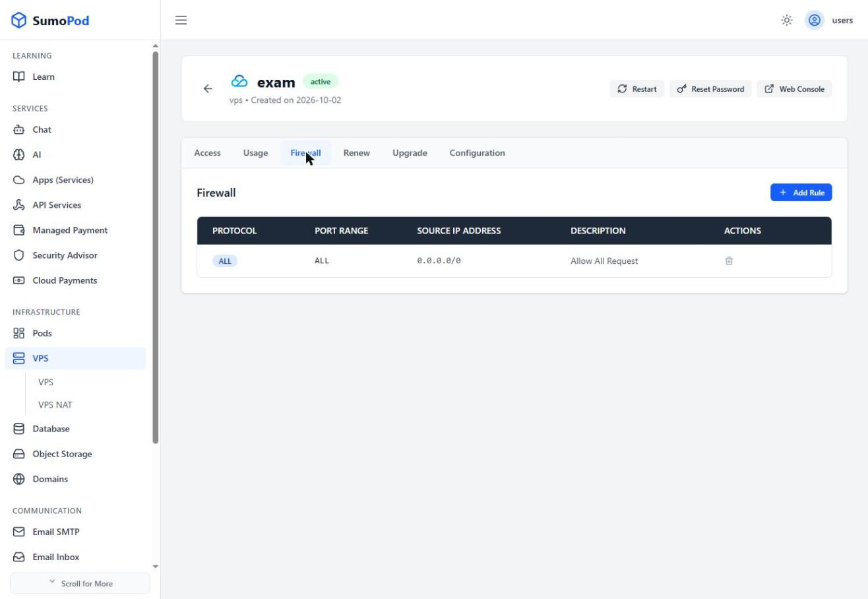Click the Cloud Payments icon

click(x=19, y=280)
